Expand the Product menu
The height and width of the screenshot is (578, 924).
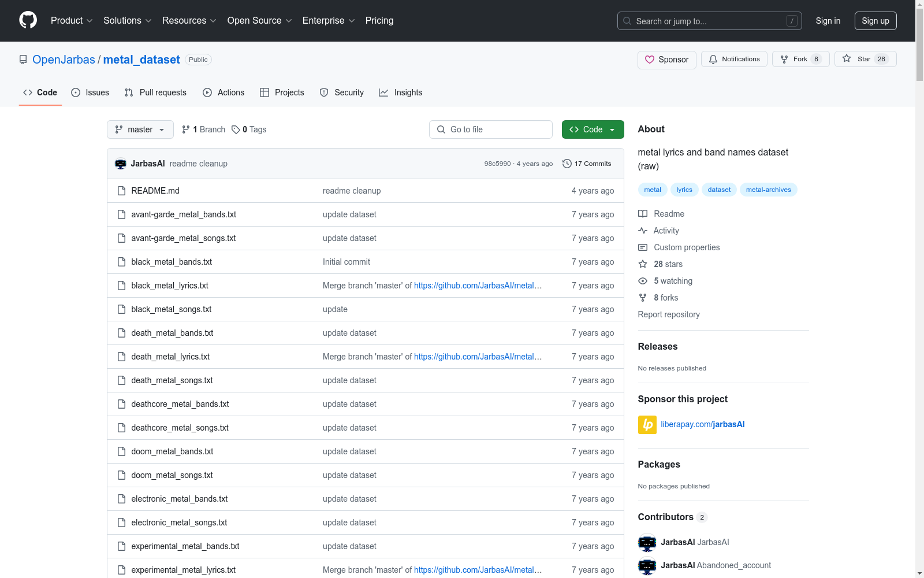point(72,21)
